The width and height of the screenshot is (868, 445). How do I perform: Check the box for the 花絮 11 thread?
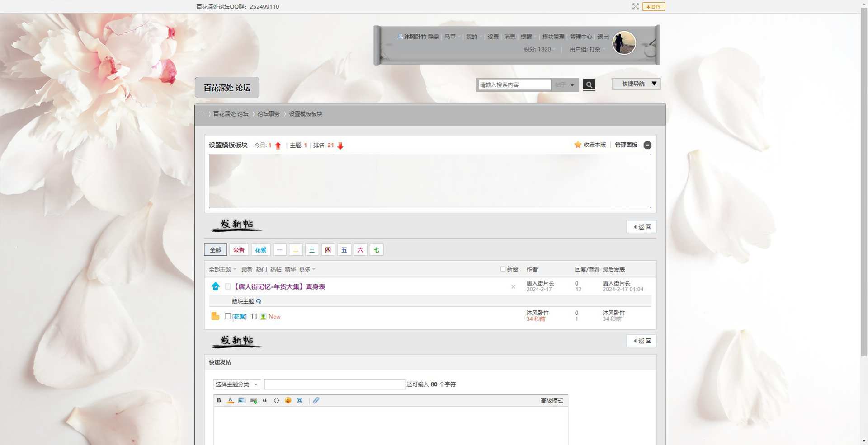(228, 316)
